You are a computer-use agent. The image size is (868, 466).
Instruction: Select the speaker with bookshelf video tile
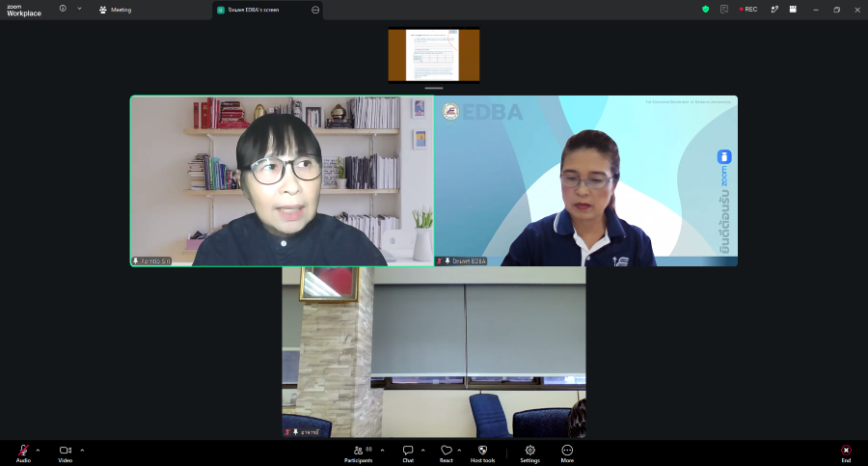point(283,181)
